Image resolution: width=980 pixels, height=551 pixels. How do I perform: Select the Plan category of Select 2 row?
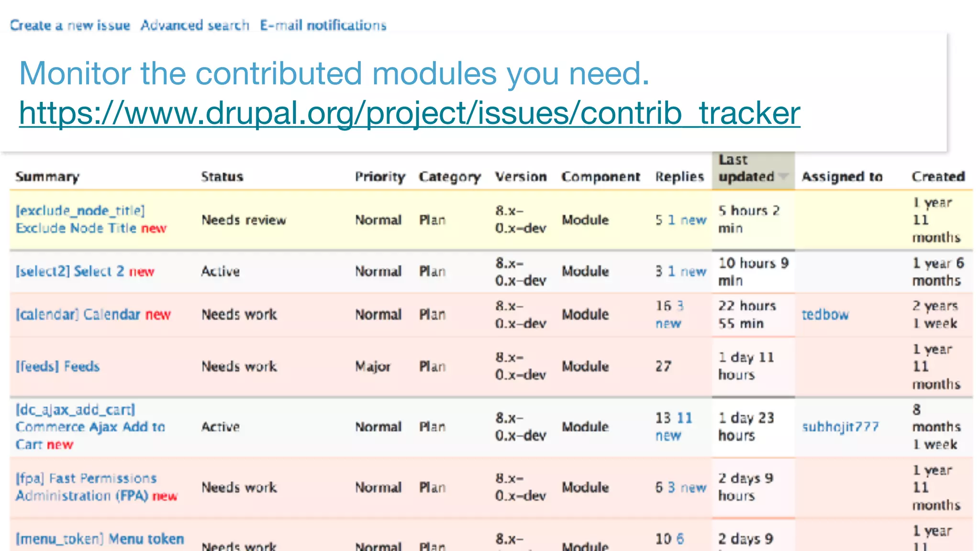coord(433,271)
